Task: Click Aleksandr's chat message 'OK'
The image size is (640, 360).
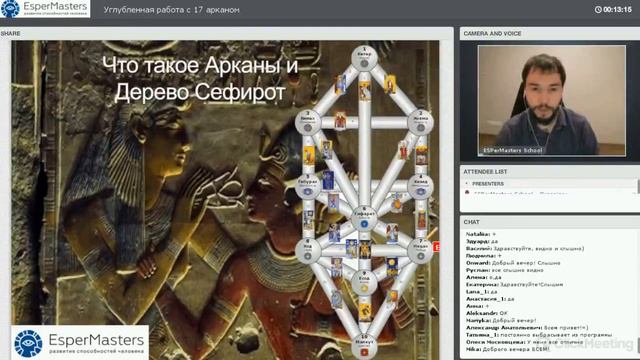Action: [x=487, y=313]
